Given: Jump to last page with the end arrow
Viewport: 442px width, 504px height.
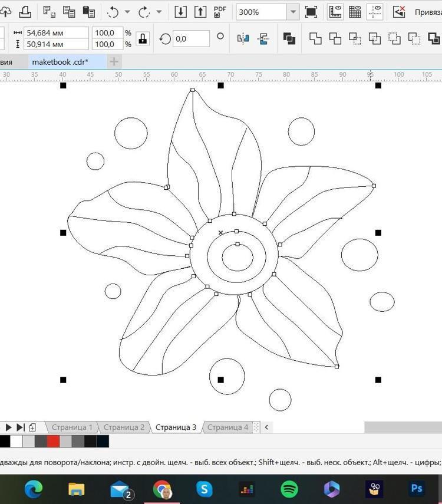Looking at the screenshot, I should [x=20, y=427].
